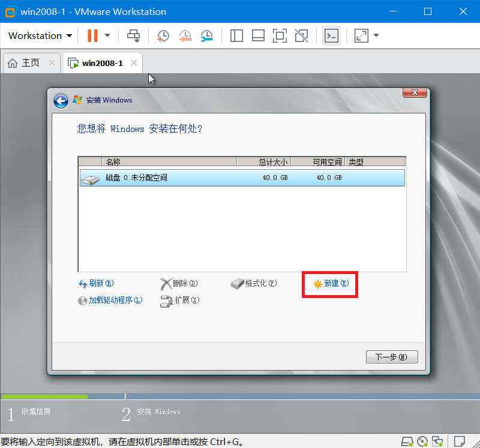The image size is (480, 448).
Task: Send Ctrl+Alt+Del to the VM
Action: [133, 35]
